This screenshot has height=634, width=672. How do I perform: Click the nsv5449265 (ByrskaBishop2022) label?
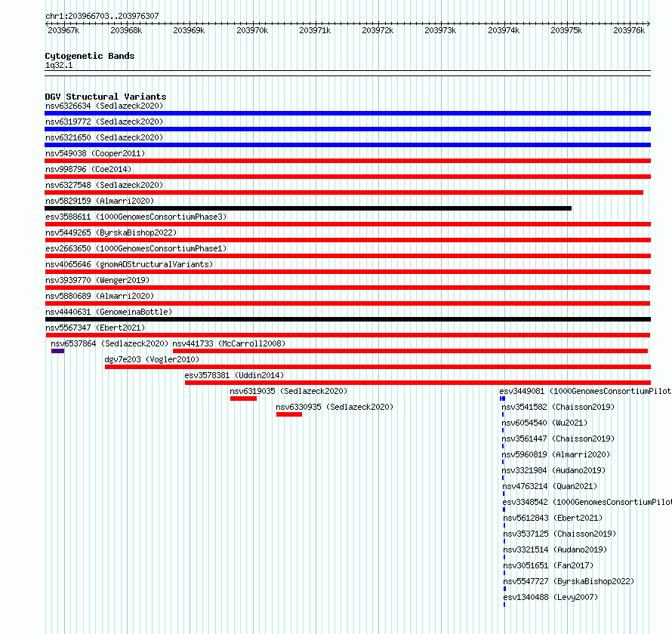pyautogui.click(x=111, y=232)
